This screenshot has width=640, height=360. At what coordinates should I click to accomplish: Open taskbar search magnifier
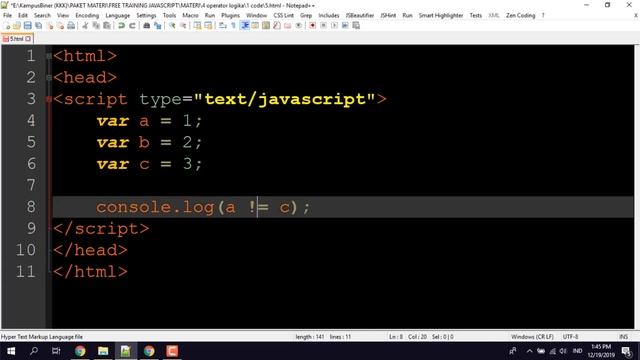pyautogui.click(x=34, y=351)
